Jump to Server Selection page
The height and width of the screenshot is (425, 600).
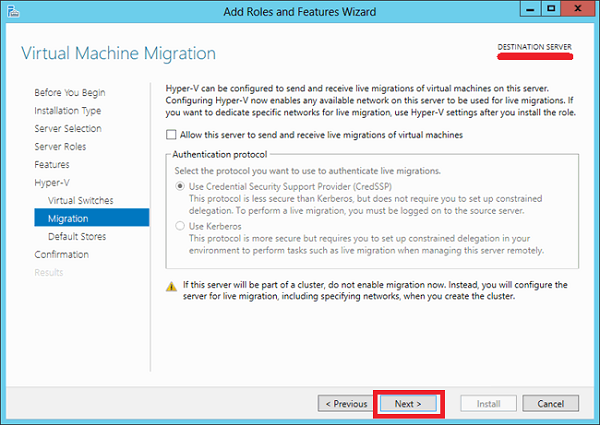tap(67, 128)
